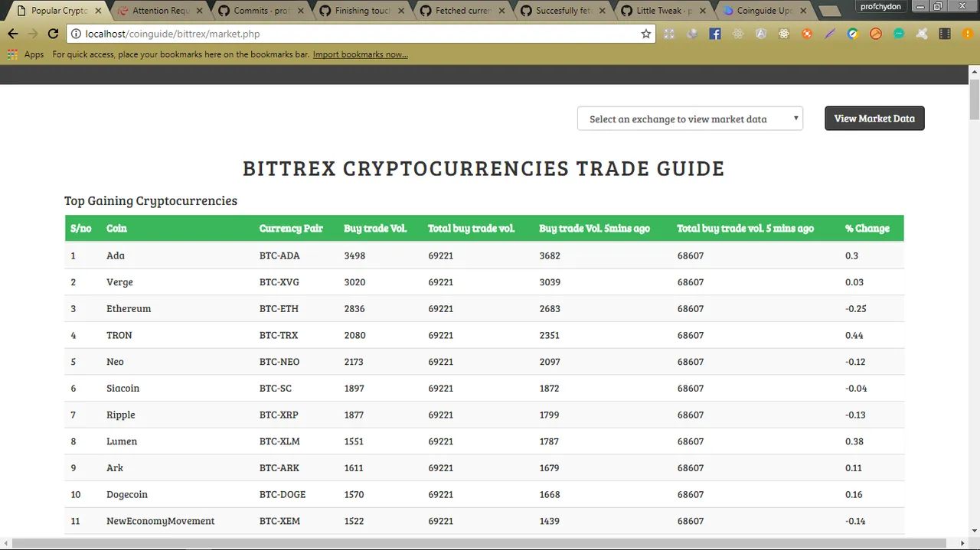Click the purple feather extension icon
Screen dimensions: 980x550
pos(830,34)
